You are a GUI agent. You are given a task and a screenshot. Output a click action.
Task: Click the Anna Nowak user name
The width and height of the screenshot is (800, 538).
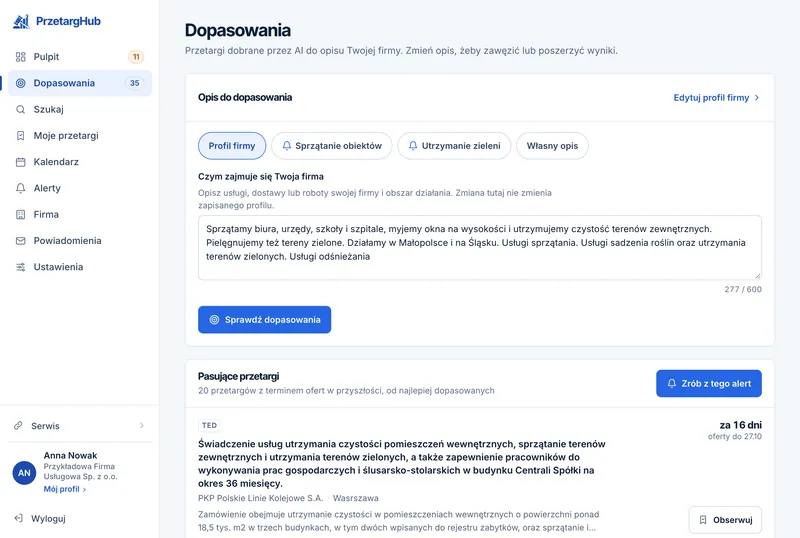pos(70,455)
